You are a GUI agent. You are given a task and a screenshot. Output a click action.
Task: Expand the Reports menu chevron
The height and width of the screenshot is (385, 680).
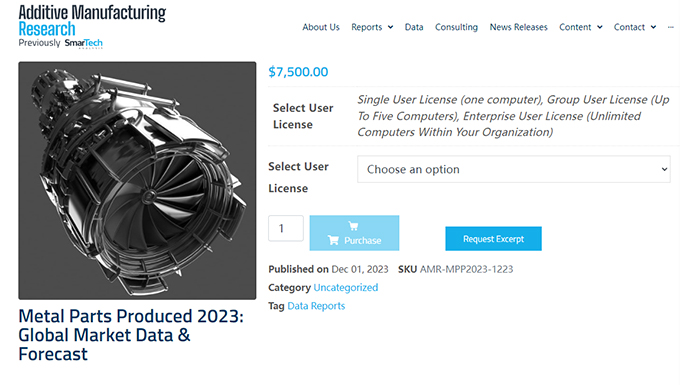(x=390, y=27)
